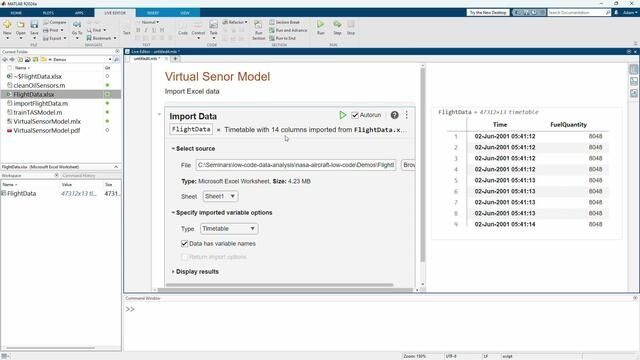Click the Export button

pyautogui.click(x=54, y=38)
